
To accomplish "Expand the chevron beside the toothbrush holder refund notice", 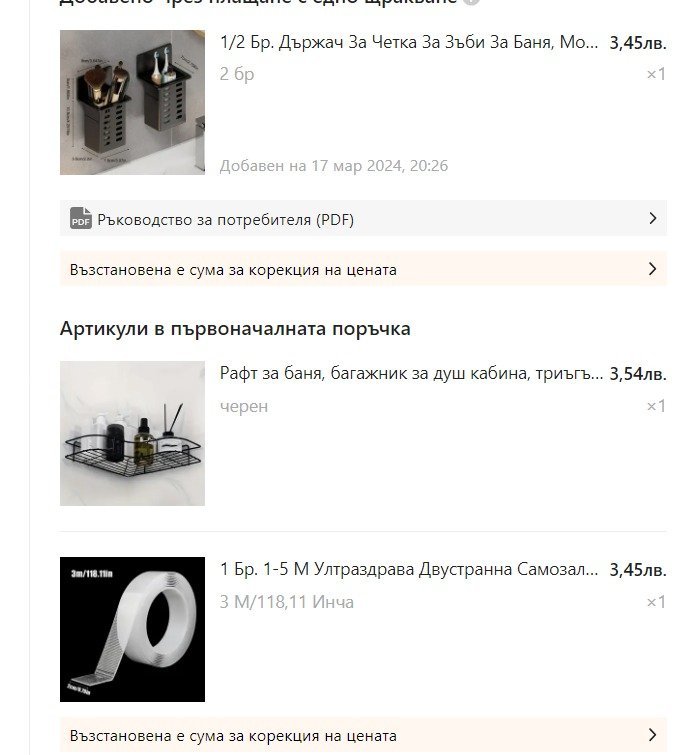I will (x=652, y=269).
